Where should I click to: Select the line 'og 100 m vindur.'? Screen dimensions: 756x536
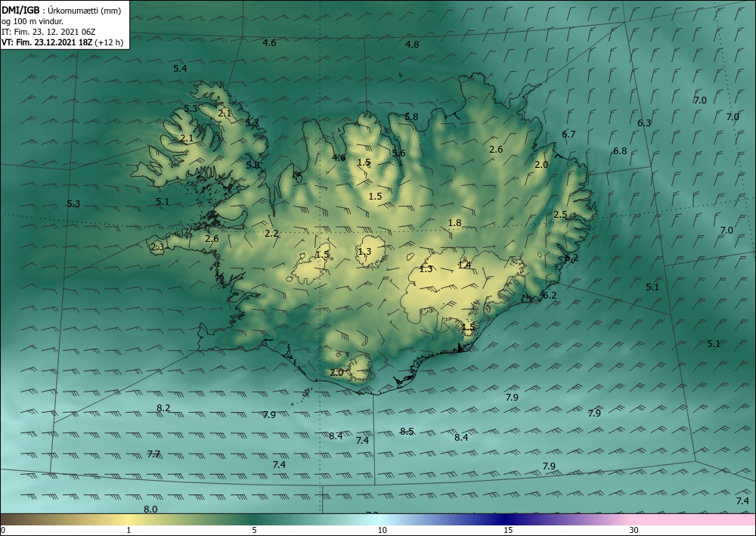click(x=32, y=21)
